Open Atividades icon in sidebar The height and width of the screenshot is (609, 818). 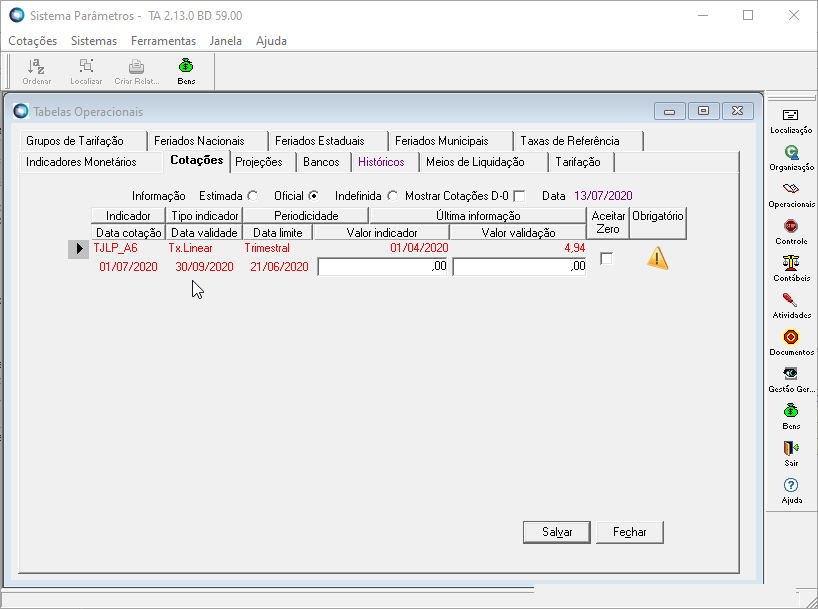click(x=791, y=306)
